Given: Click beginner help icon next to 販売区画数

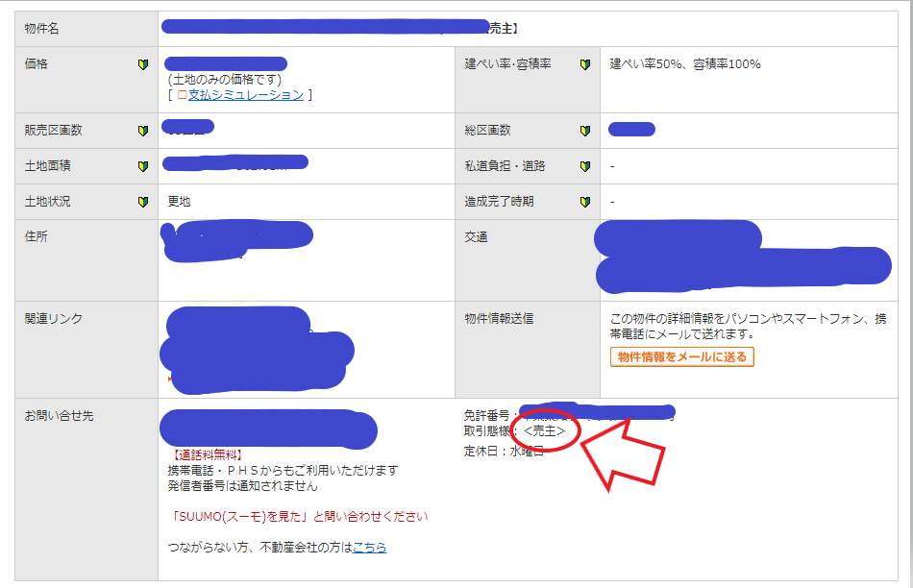Looking at the screenshot, I should coord(142,131).
